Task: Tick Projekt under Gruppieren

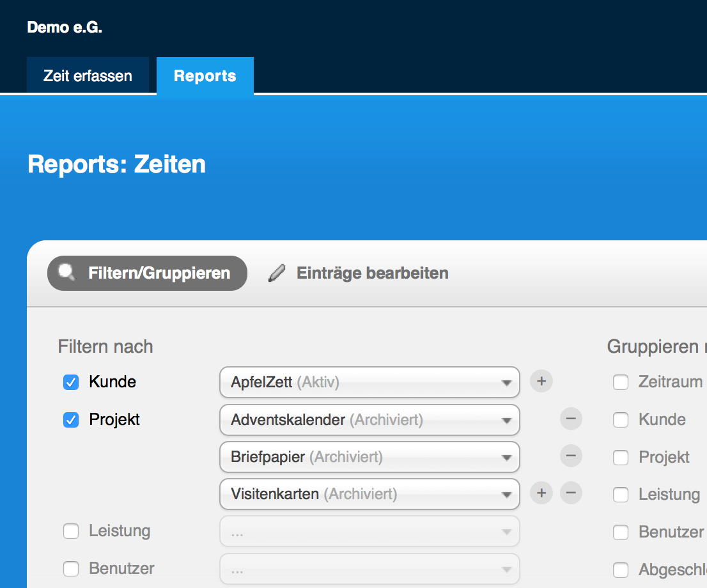Action: 621,458
